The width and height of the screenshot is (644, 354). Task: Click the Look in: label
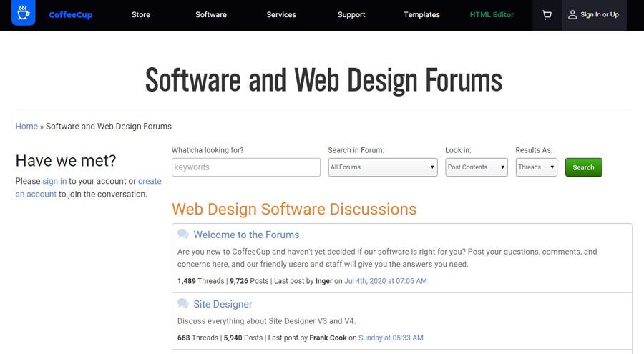(x=458, y=150)
